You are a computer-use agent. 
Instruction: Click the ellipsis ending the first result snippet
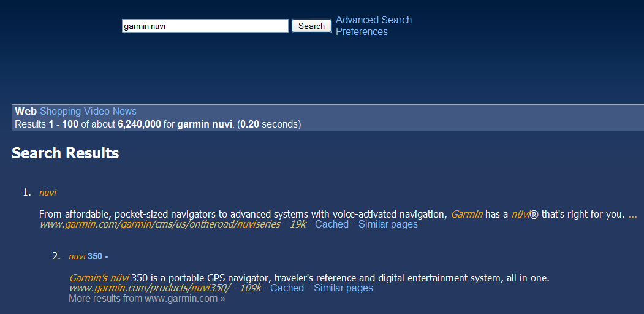(632, 214)
